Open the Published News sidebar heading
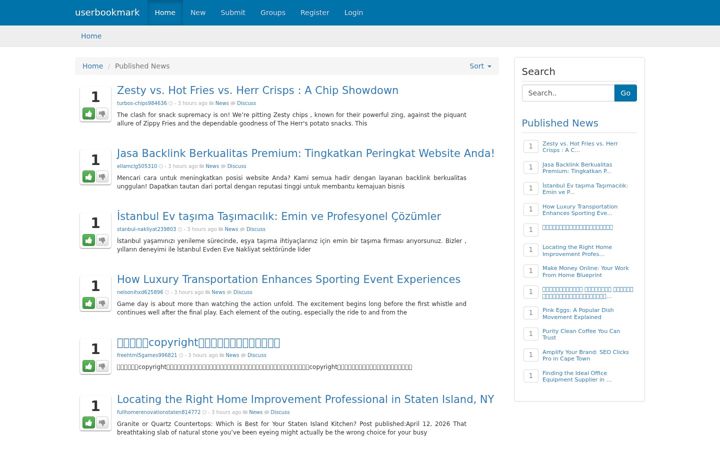This screenshot has height=450, width=720. (560, 123)
